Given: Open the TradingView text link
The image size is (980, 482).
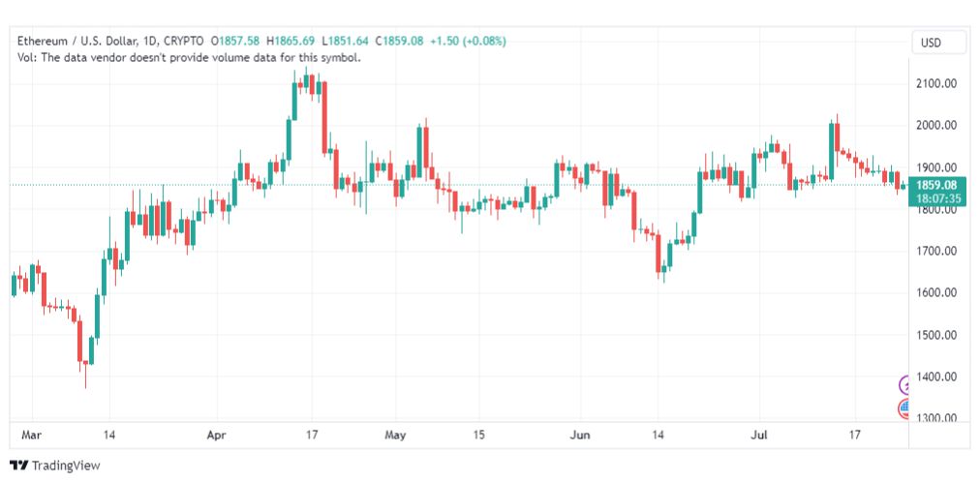Looking at the screenshot, I should [x=66, y=466].
